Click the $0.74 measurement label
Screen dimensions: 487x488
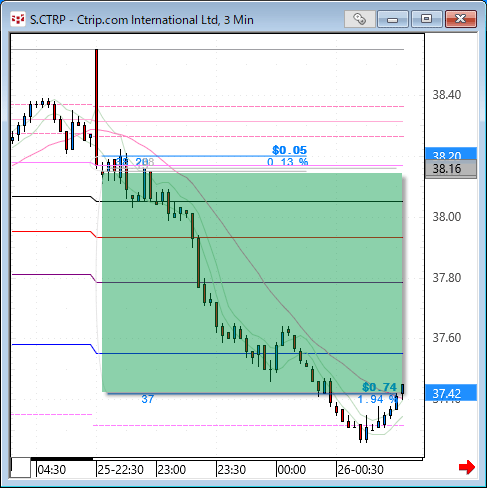coord(379,387)
